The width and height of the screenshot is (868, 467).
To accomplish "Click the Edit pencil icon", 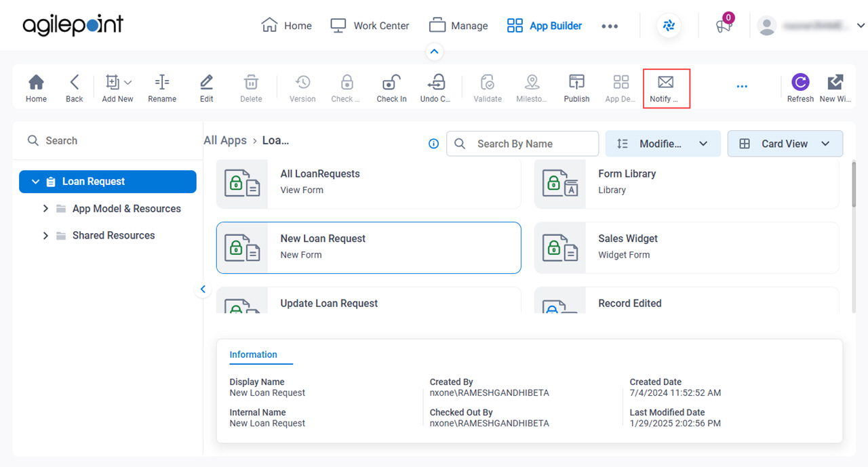I will [207, 82].
